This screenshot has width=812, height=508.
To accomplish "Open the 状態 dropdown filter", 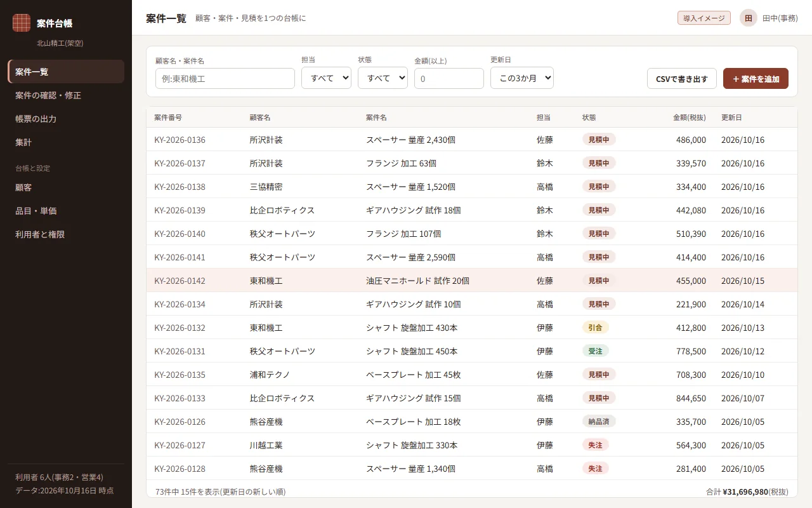I will coord(383,78).
